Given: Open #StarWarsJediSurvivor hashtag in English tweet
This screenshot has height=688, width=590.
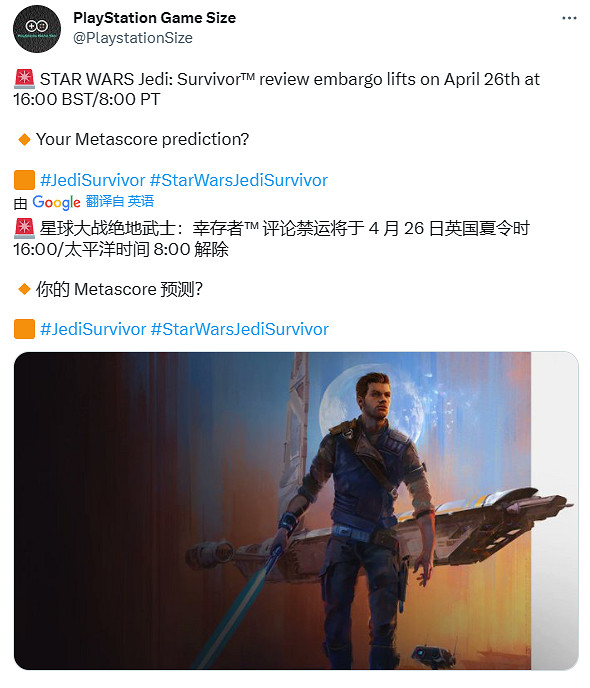Looking at the screenshot, I should (239, 180).
